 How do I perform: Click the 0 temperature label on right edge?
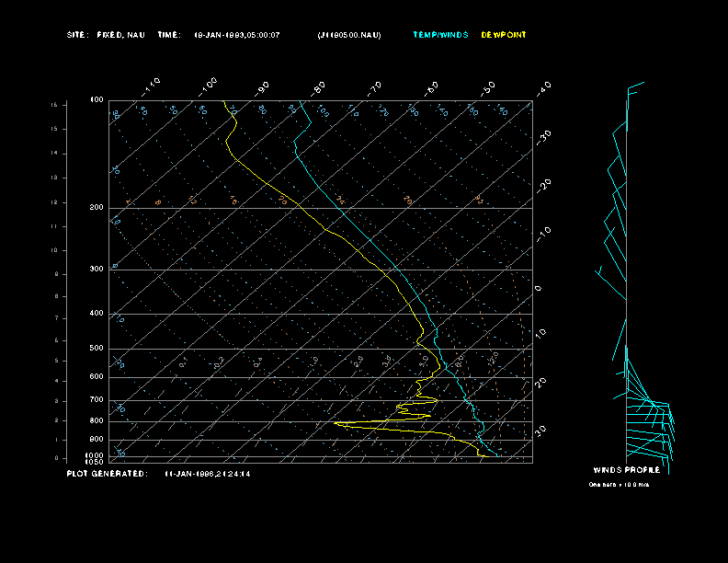coord(538,289)
